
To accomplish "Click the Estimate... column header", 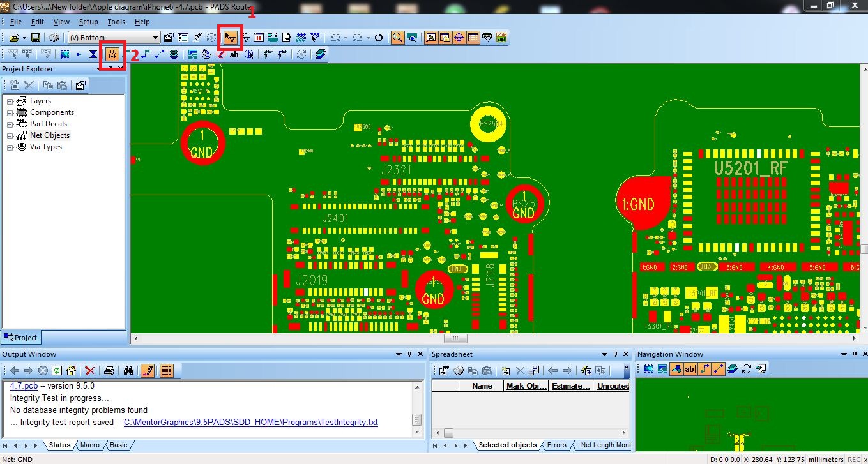I will point(571,386).
